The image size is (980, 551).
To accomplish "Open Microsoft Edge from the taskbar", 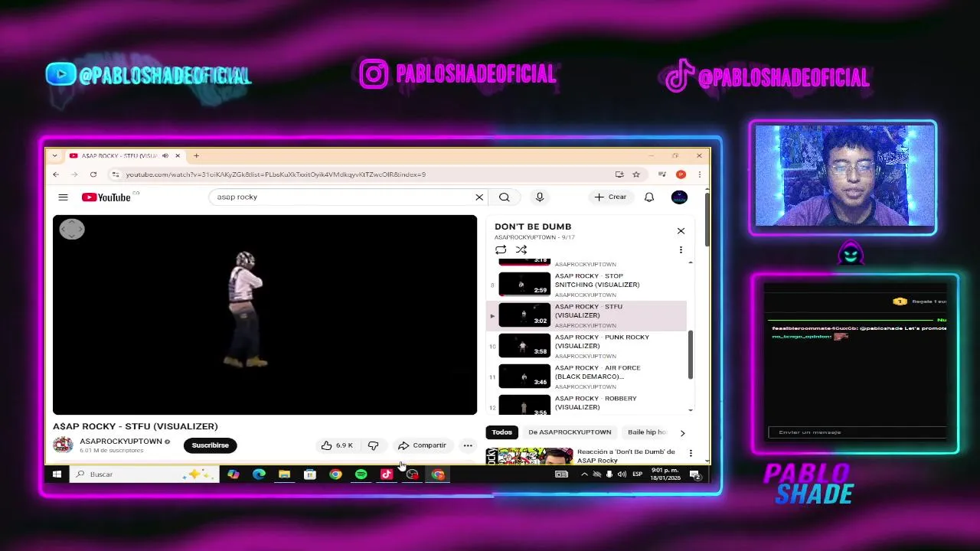I will pos(259,474).
